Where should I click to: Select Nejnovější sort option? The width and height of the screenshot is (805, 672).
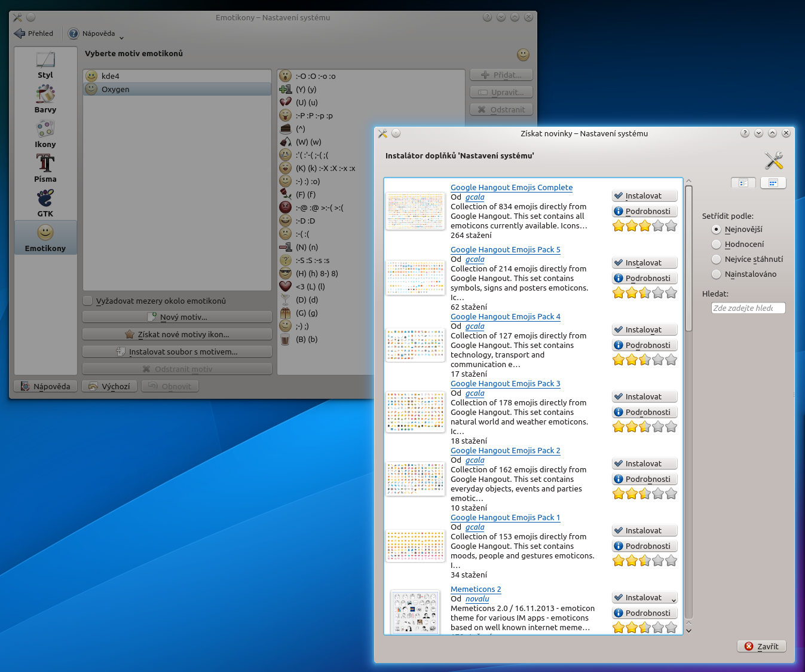click(x=716, y=229)
